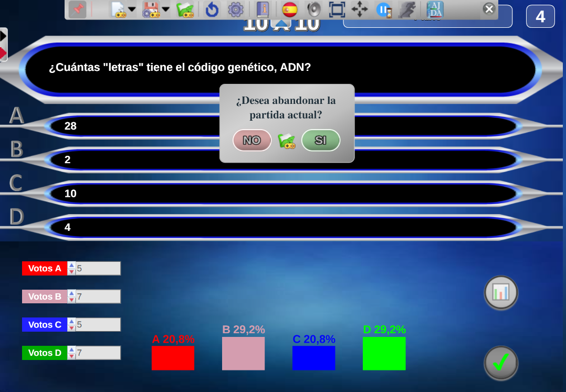Show the bar chart statistics button

click(x=501, y=292)
